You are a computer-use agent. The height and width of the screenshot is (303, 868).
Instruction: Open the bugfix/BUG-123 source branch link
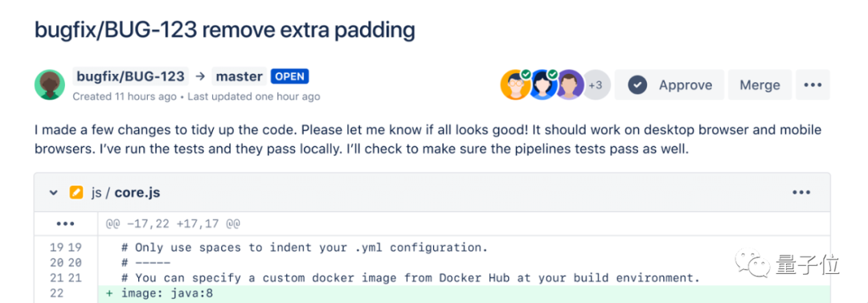(131, 76)
